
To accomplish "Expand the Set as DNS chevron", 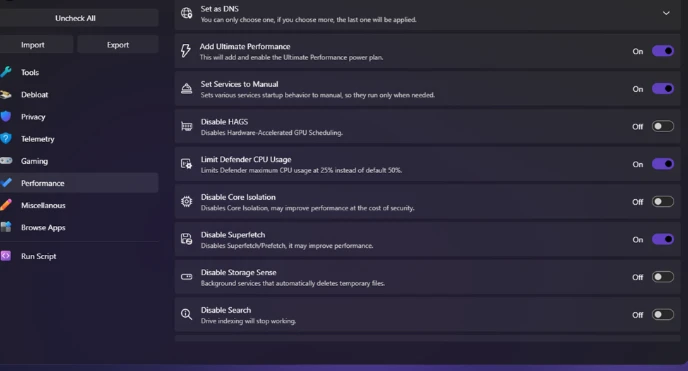I will coord(666,13).
